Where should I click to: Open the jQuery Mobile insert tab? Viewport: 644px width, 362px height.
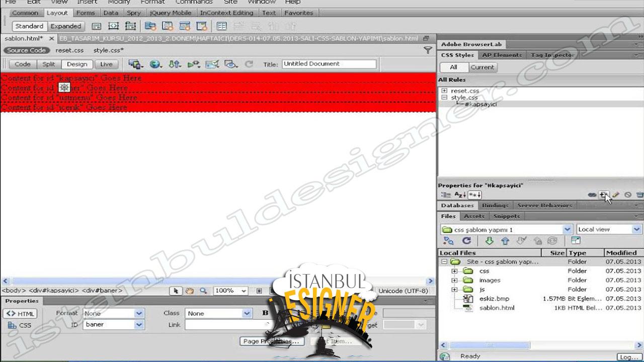(171, 13)
